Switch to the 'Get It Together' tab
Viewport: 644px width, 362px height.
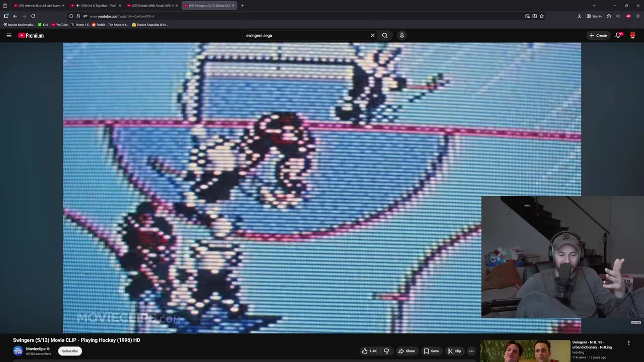(97, 6)
